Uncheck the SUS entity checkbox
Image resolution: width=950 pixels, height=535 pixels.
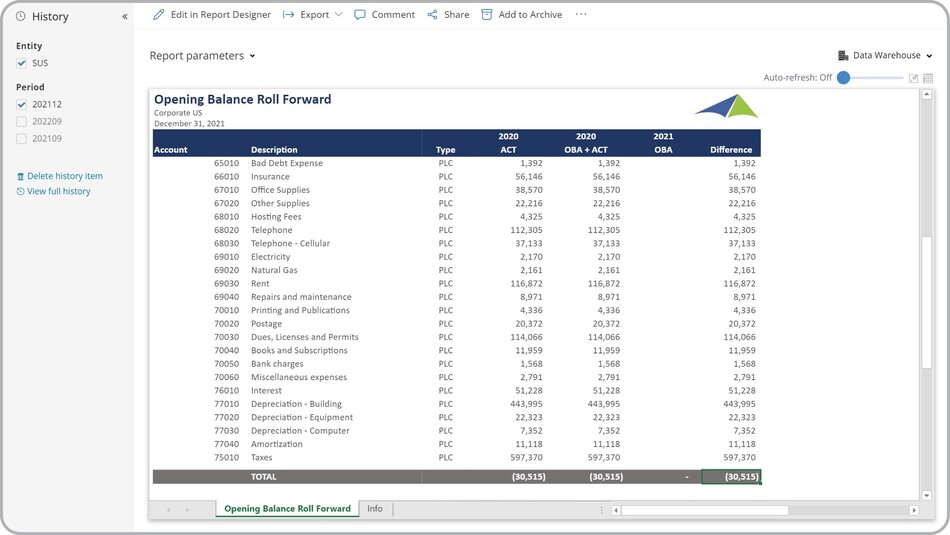click(x=22, y=63)
